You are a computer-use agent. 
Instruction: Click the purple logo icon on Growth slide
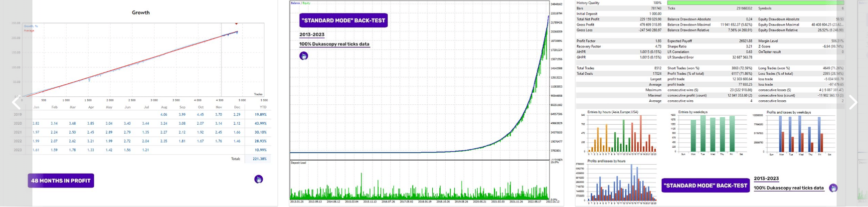coord(258,180)
